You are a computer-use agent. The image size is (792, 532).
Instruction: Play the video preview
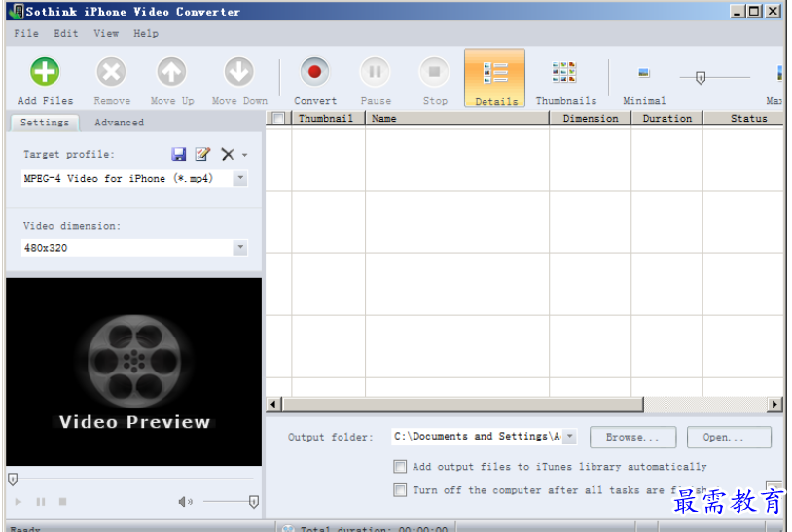[18, 501]
